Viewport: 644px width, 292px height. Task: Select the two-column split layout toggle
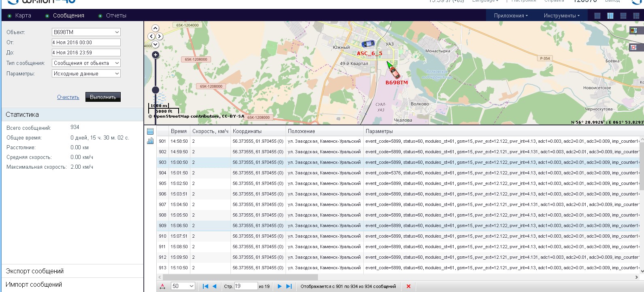point(610,16)
